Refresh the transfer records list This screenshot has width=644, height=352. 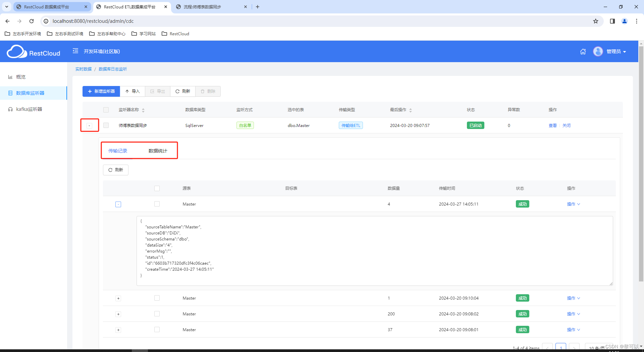(x=115, y=170)
